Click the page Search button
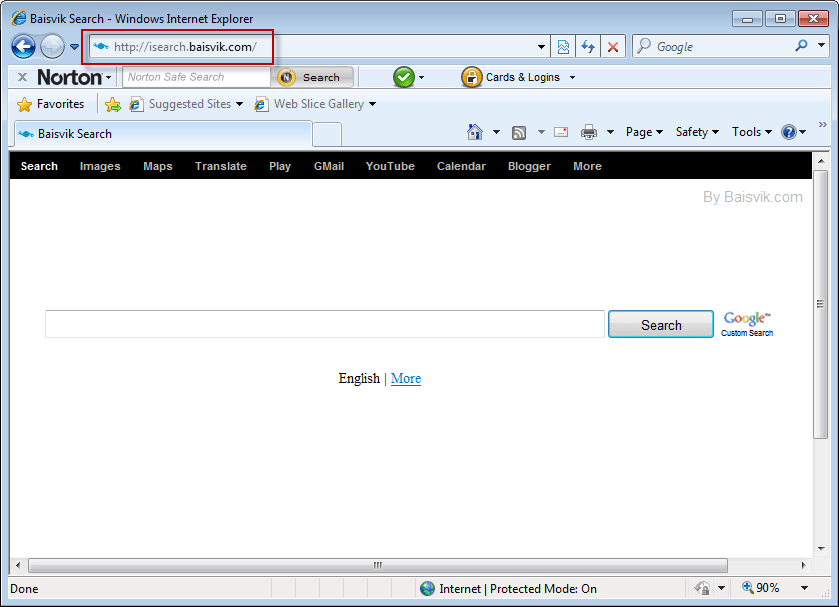The image size is (839, 607). (661, 324)
